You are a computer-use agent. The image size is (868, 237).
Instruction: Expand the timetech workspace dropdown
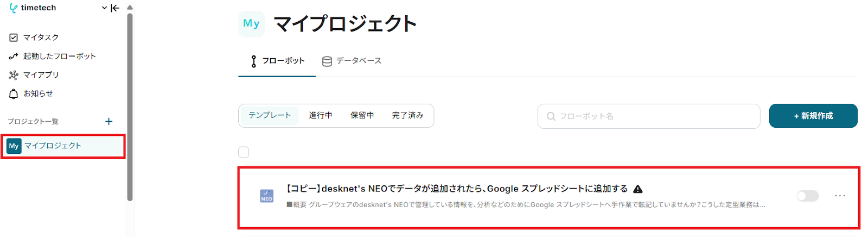(x=104, y=8)
